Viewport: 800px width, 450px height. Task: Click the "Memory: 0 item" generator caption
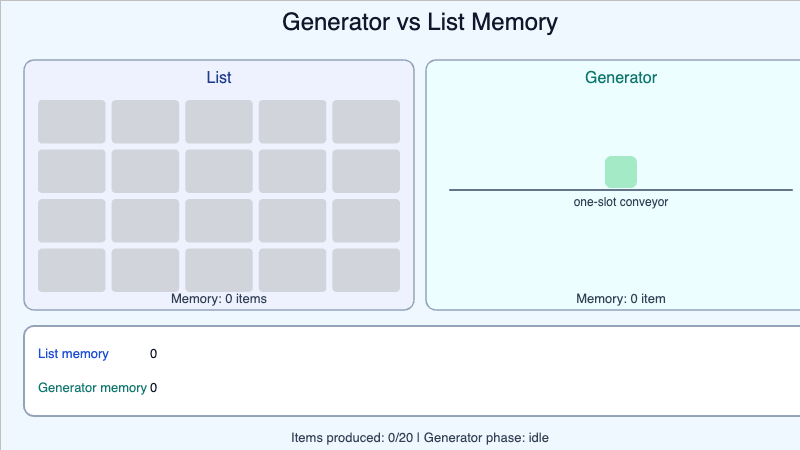(621, 298)
